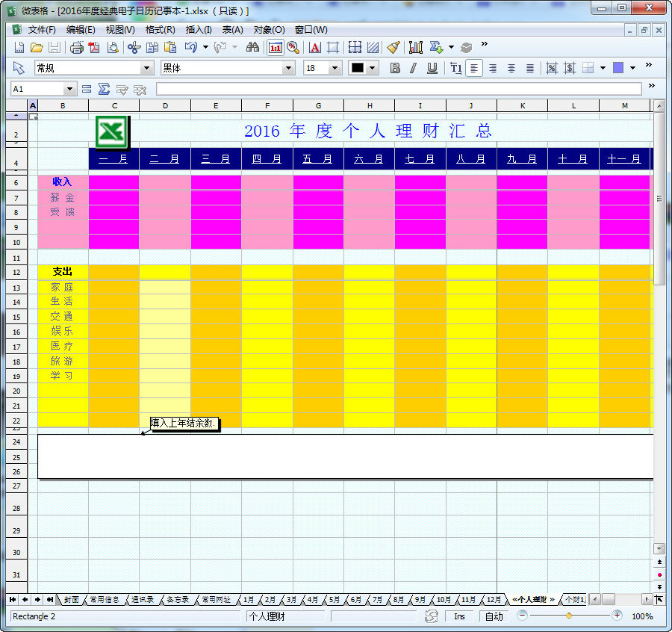Open the 文件(F) menu
The height and width of the screenshot is (632, 672).
(x=42, y=30)
